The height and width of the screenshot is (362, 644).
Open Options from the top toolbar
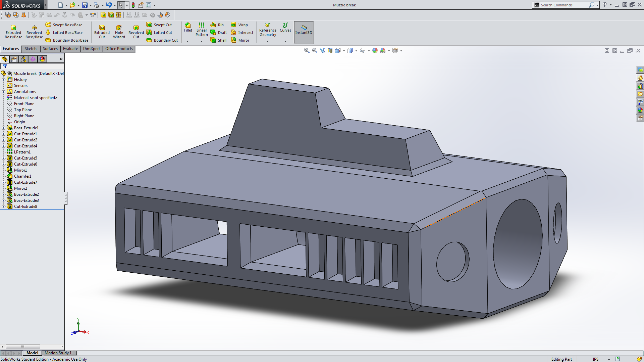click(149, 5)
